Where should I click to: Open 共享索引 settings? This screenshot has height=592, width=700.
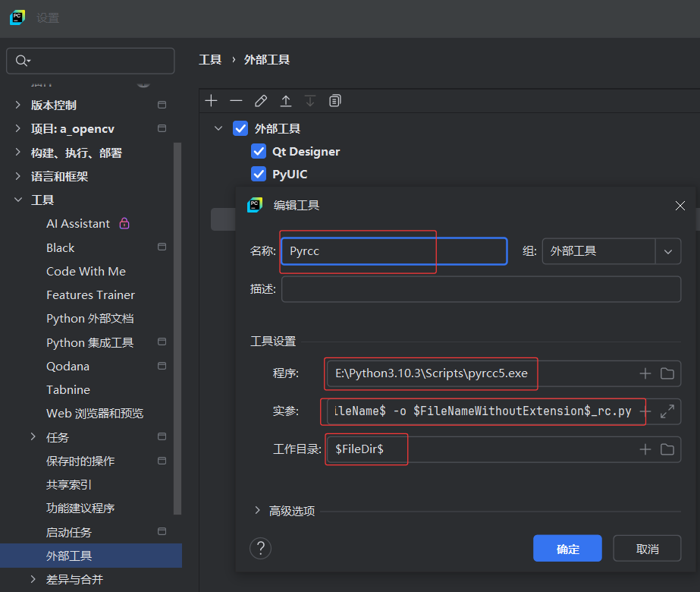pos(69,484)
